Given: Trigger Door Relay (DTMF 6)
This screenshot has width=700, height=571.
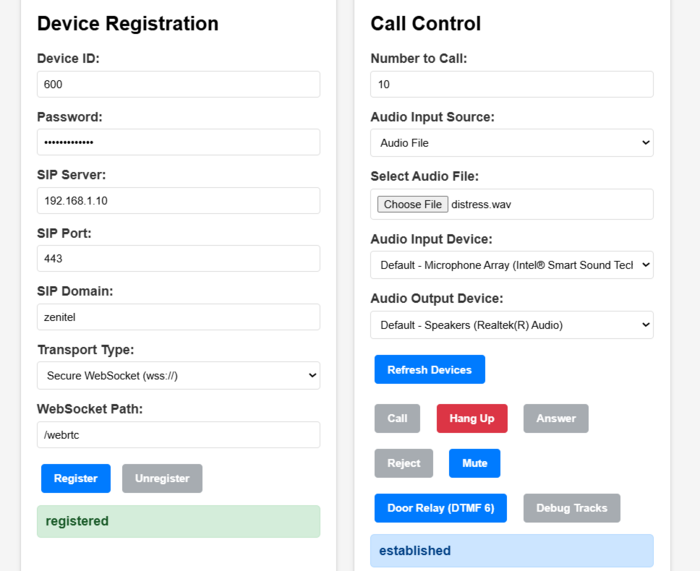Looking at the screenshot, I should tap(441, 508).
